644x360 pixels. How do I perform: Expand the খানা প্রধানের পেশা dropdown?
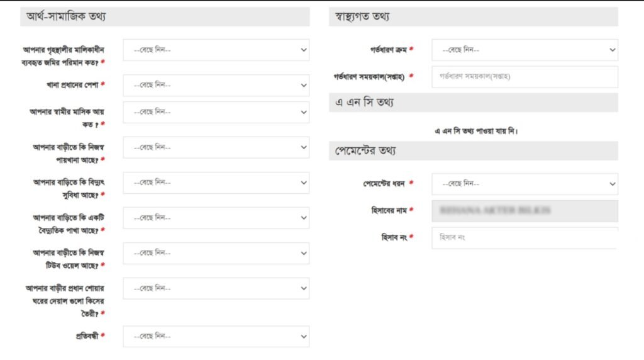click(216, 85)
